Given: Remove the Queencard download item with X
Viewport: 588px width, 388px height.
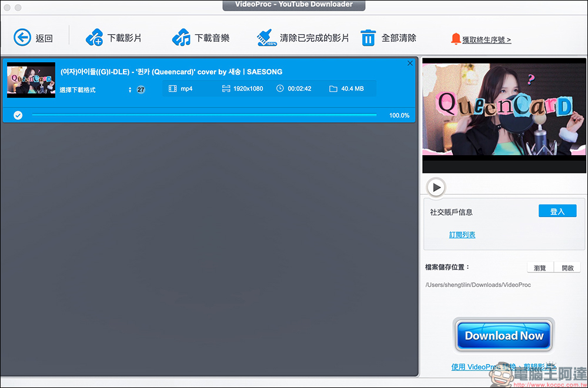Looking at the screenshot, I should tap(410, 63).
